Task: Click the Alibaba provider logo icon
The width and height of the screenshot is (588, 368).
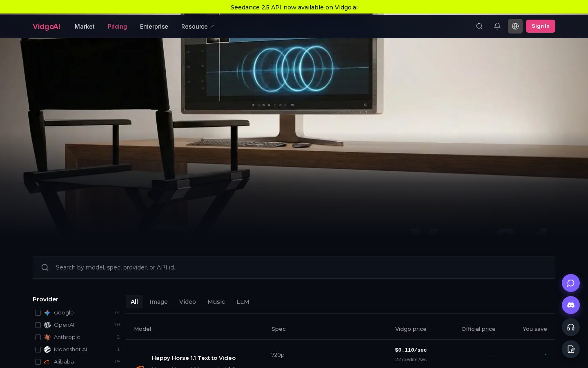Action: tap(47, 362)
